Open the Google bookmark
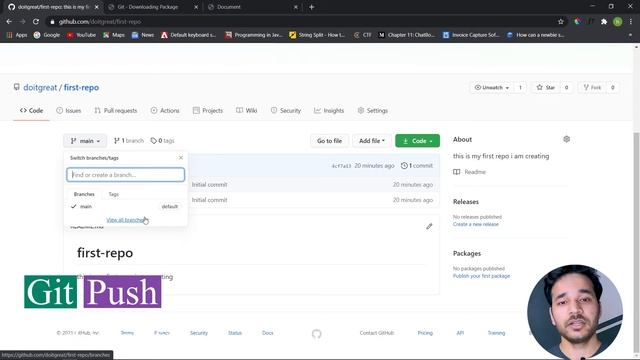The width and height of the screenshot is (640, 360). click(x=47, y=35)
